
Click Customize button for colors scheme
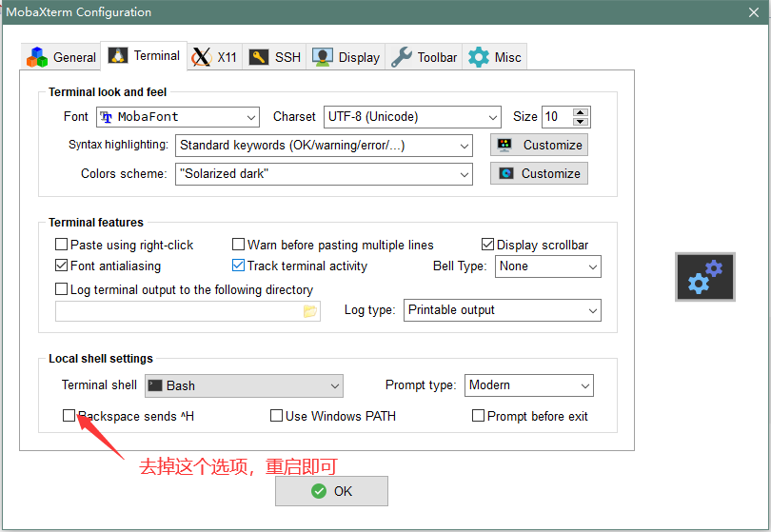pyautogui.click(x=539, y=173)
